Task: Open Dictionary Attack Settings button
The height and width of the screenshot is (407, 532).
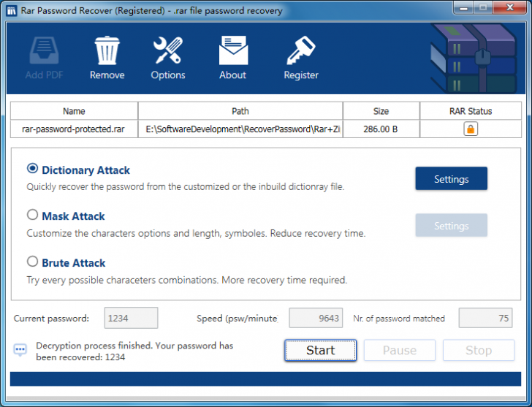Action: tap(452, 178)
